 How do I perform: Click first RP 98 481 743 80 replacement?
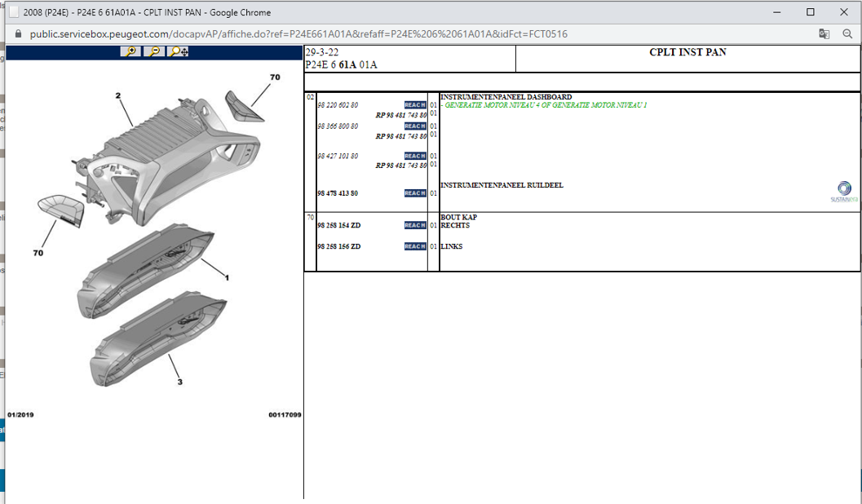(x=401, y=116)
